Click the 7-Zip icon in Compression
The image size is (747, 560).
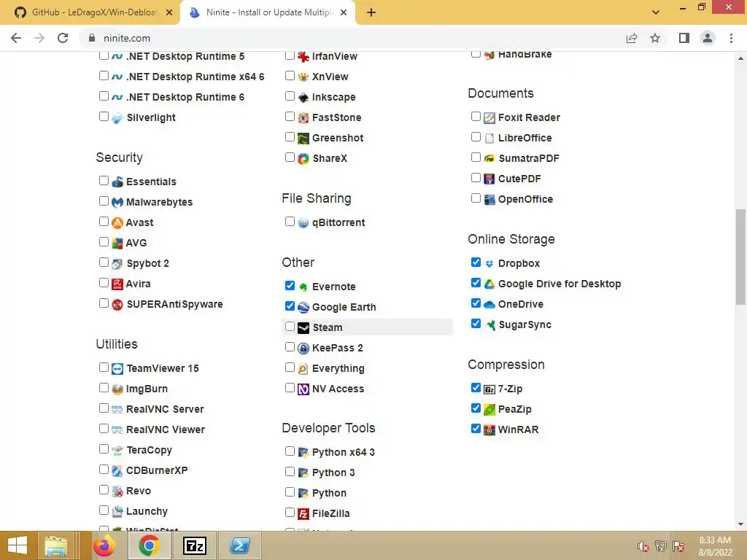[x=489, y=389]
